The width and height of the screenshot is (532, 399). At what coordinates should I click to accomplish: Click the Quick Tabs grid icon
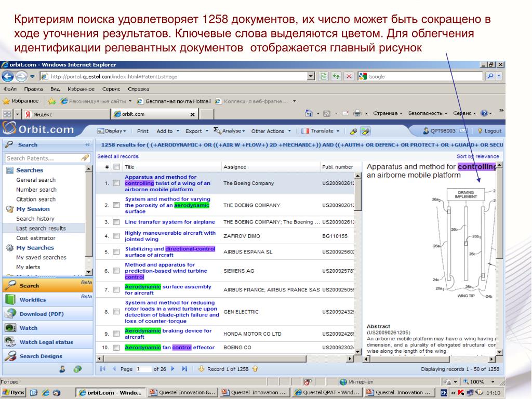tap(7, 114)
